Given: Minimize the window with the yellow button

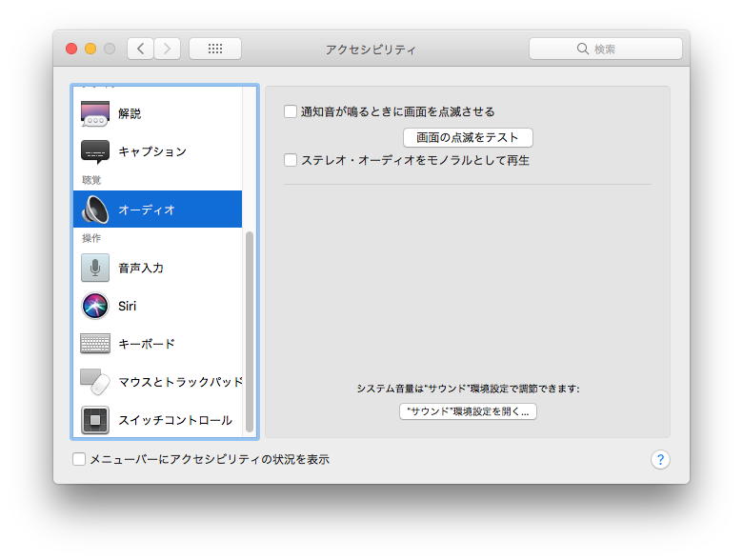Looking at the screenshot, I should point(90,49).
